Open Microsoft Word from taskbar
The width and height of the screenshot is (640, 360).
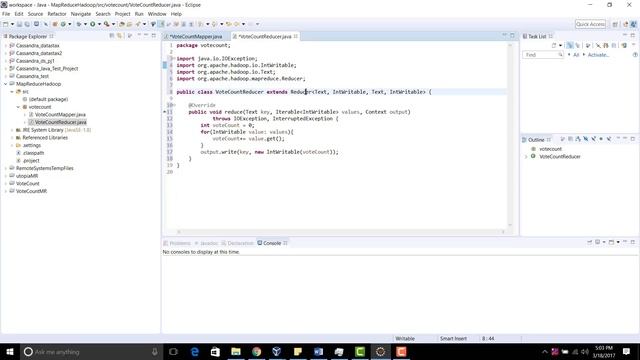(318, 351)
